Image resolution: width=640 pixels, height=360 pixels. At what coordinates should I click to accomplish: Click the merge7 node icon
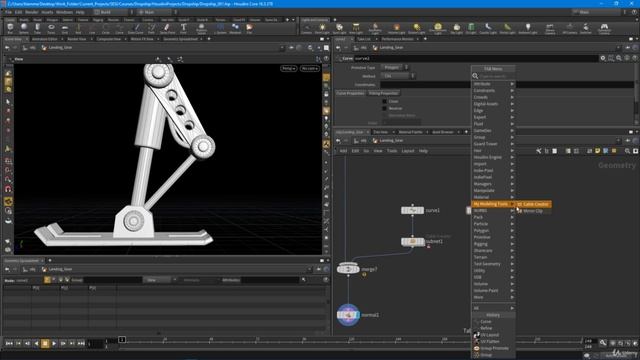pyautogui.click(x=348, y=269)
